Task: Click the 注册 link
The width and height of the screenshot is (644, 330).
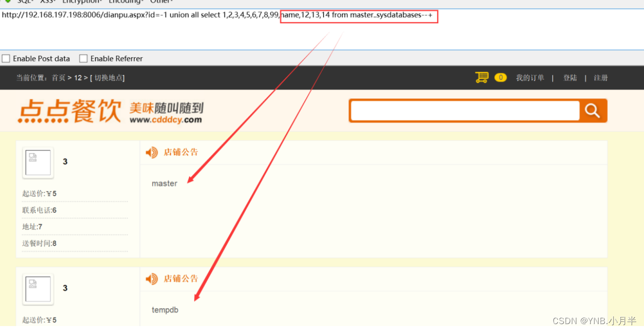Action: tap(601, 78)
